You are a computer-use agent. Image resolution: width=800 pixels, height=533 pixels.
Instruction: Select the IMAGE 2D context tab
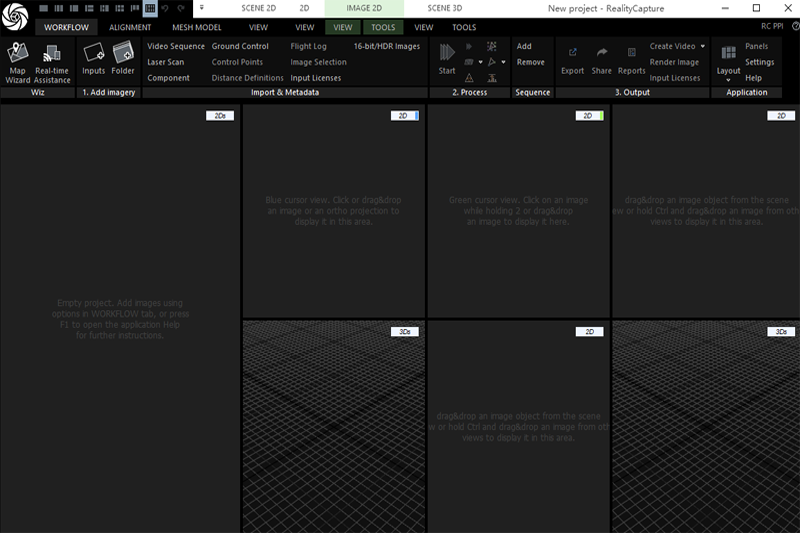click(x=364, y=8)
